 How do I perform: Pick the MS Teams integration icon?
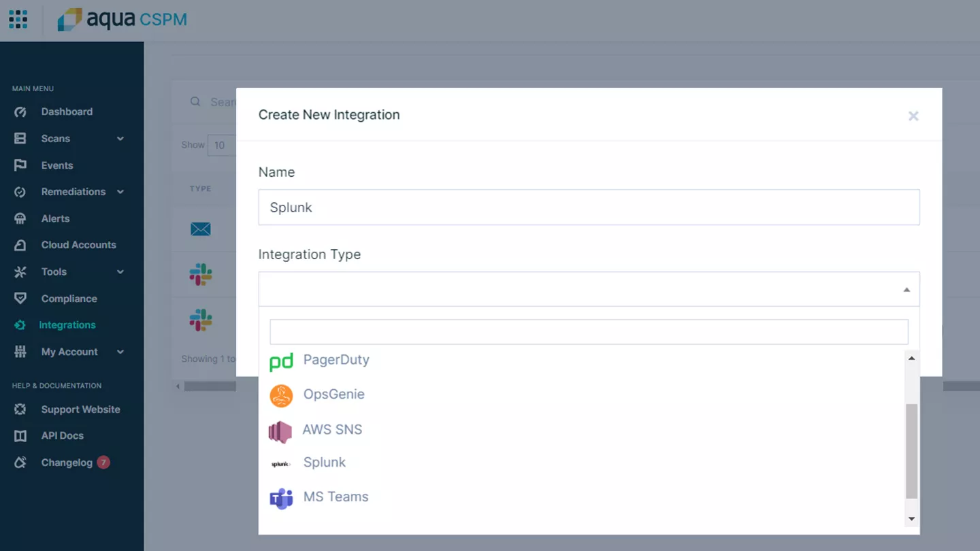(x=280, y=497)
